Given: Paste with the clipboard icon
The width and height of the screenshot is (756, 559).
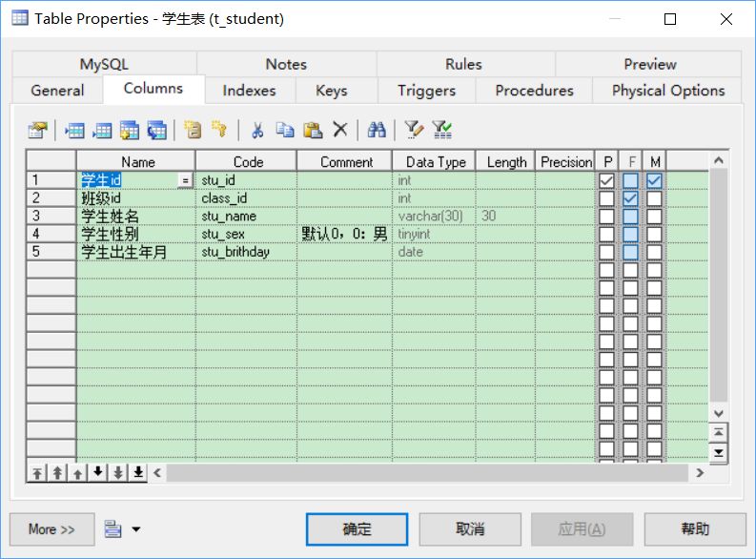Looking at the screenshot, I should tap(313, 130).
